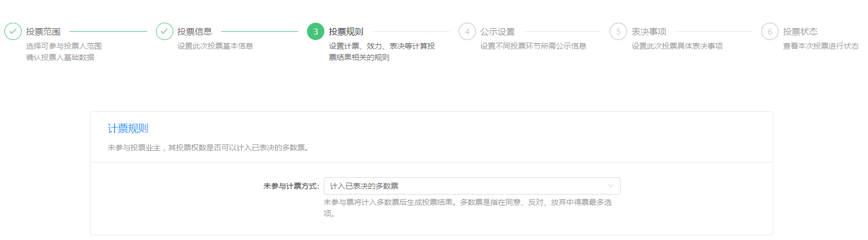Switch to the 表决事项 step
This screenshot has width=868, height=240.
649,31
